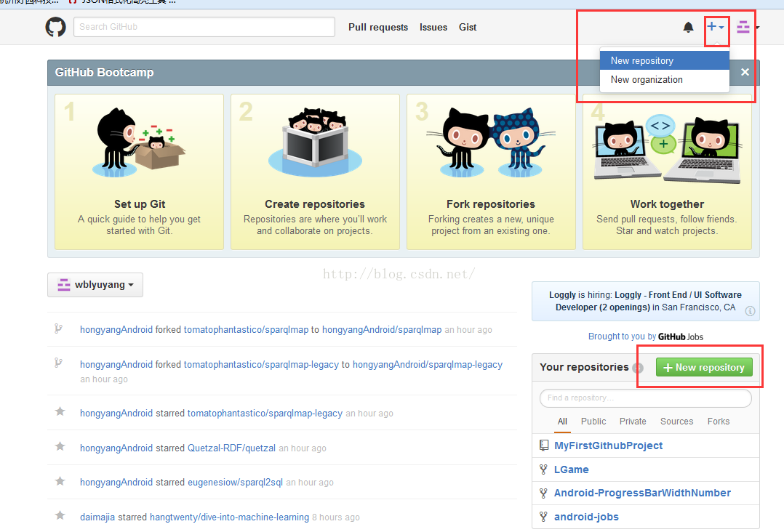Click fork icon beside tomatophantastico/sparqlmap event
Screen dimensions: 784x532
pos(58,329)
